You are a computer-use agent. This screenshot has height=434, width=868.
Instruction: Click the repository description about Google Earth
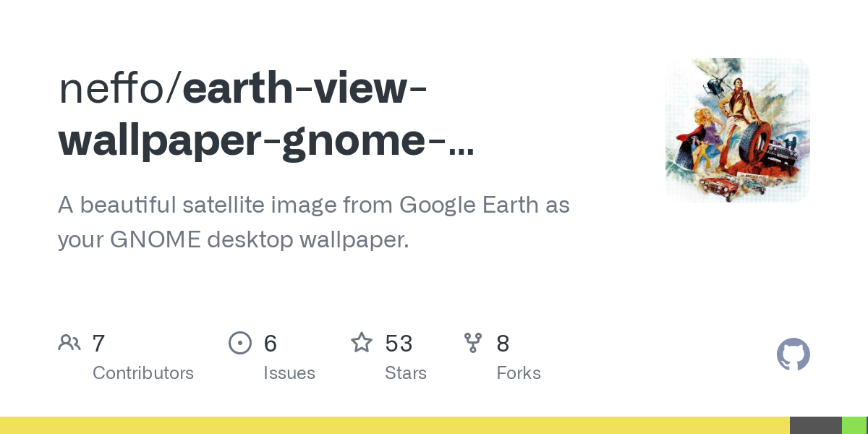pyautogui.click(x=314, y=222)
